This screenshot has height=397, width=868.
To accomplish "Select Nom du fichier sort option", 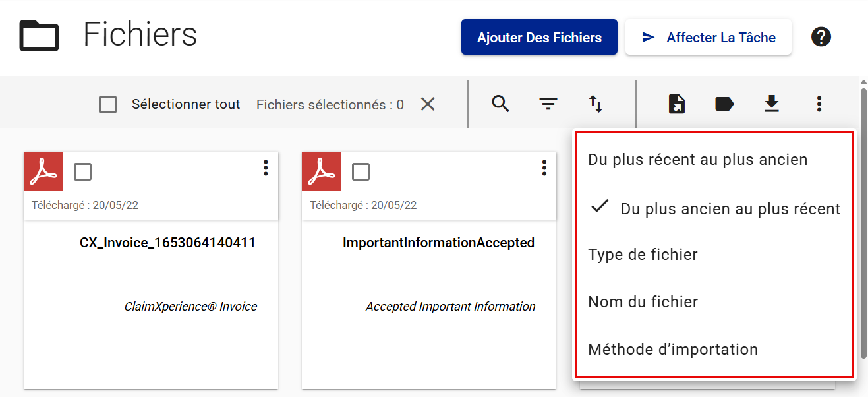I will [x=643, y=302].
